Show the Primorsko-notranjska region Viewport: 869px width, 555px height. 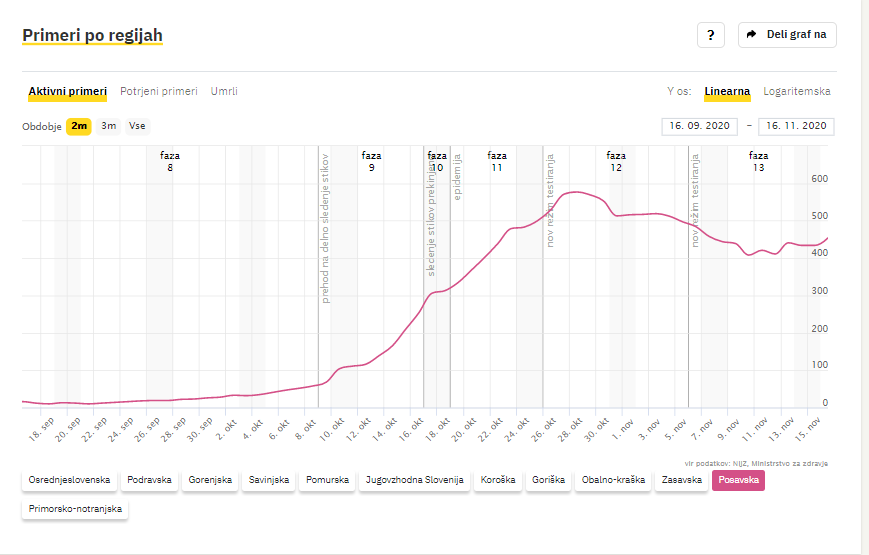click(x=75, y=509)
